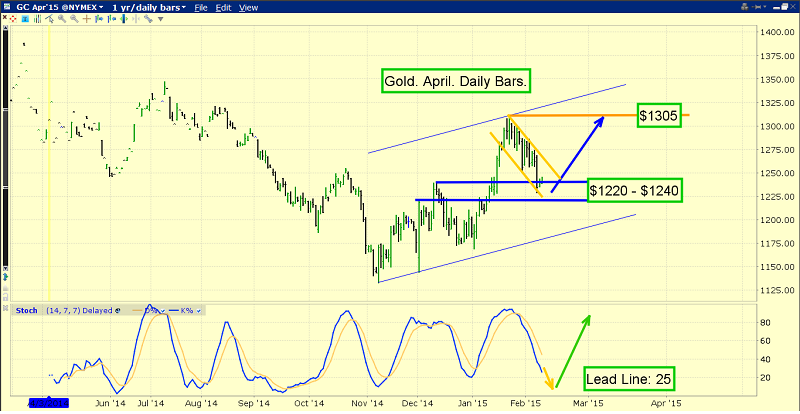Screen dimensions: 800x414
Task: Click the (14, 7, 7) stochastic parameters
Action: pos(63,310)
